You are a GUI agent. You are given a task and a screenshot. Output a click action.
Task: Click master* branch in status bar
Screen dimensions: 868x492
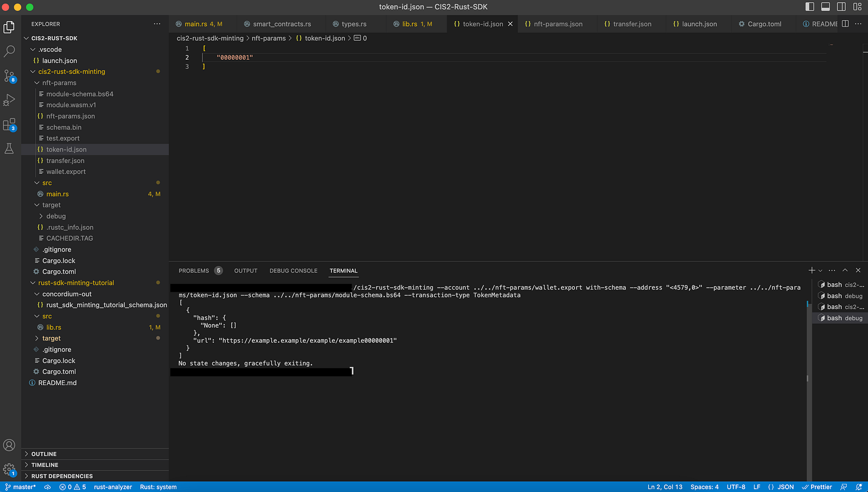[21, 487]
